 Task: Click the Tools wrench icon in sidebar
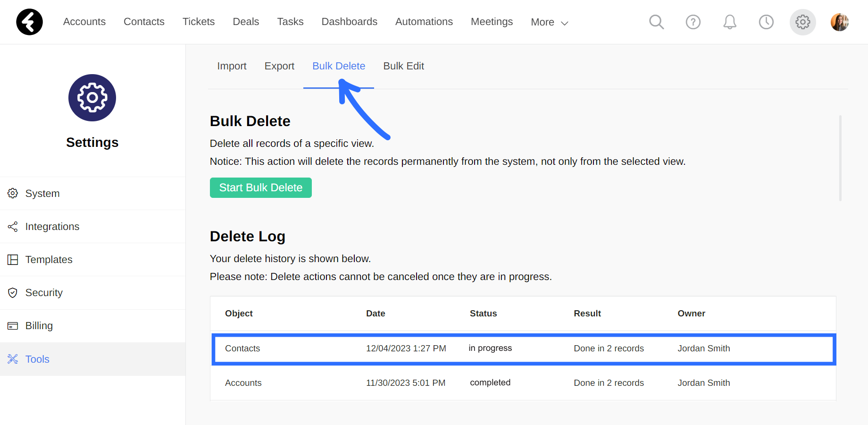(x=13, y=359)
